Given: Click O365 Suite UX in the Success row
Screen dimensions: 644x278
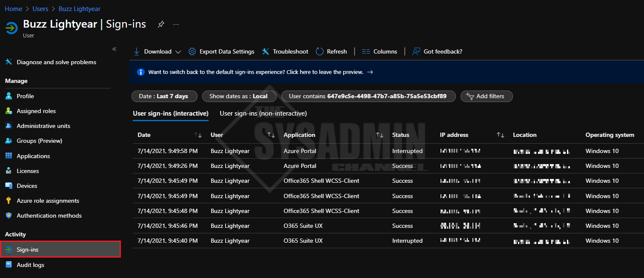Looking at the screenshot, I should click(x=303, y=226).
